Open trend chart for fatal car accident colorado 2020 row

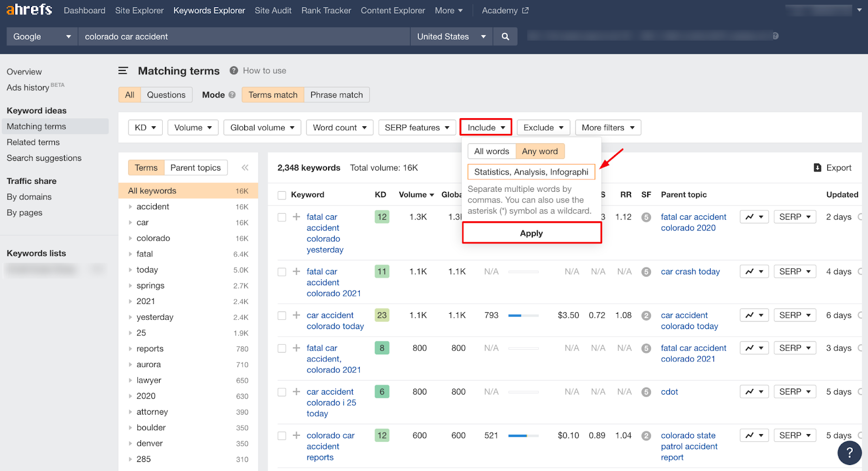[x=754, y=217]
